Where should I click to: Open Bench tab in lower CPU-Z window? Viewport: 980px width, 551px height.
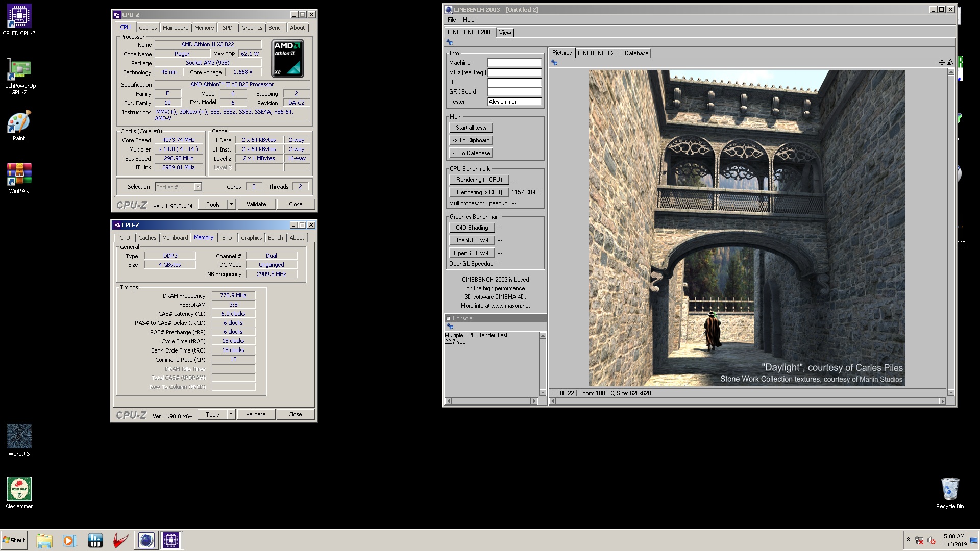[x=275, y=238]
